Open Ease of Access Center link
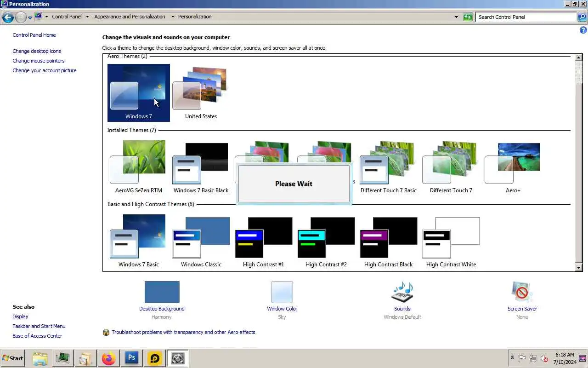Screen dimensions: 588x368 [37, 336]
